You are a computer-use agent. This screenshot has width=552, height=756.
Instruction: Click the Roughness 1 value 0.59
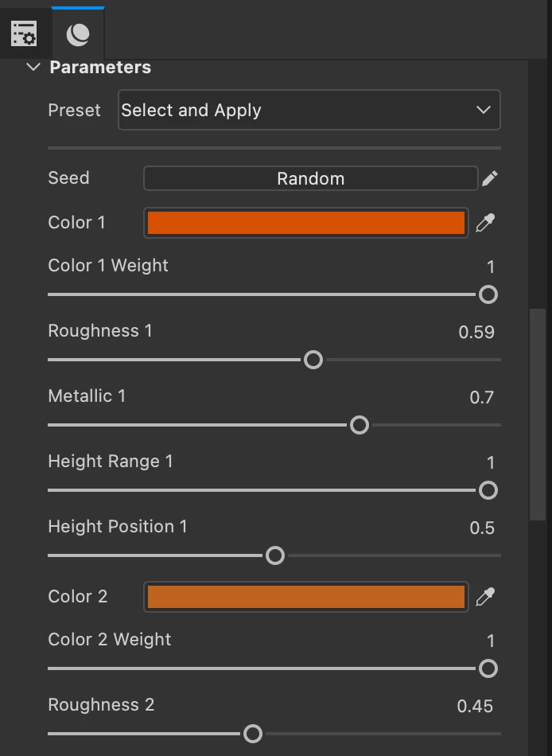[x=476, y=332]
